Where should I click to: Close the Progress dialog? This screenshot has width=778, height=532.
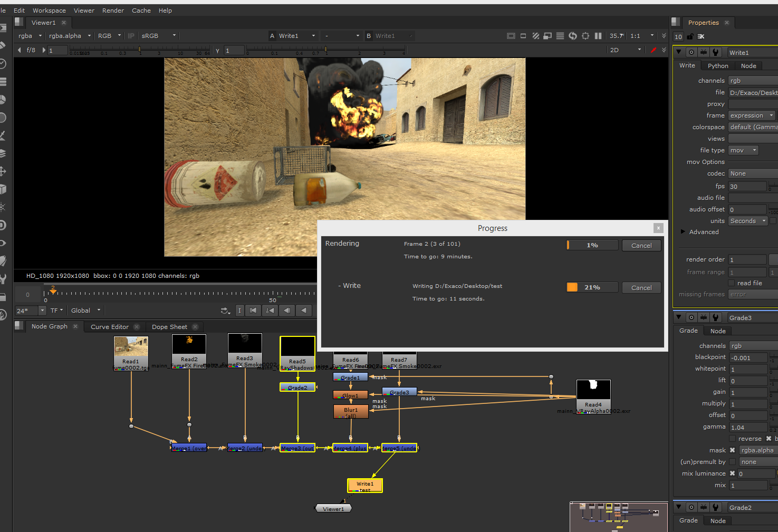(658, 228)
